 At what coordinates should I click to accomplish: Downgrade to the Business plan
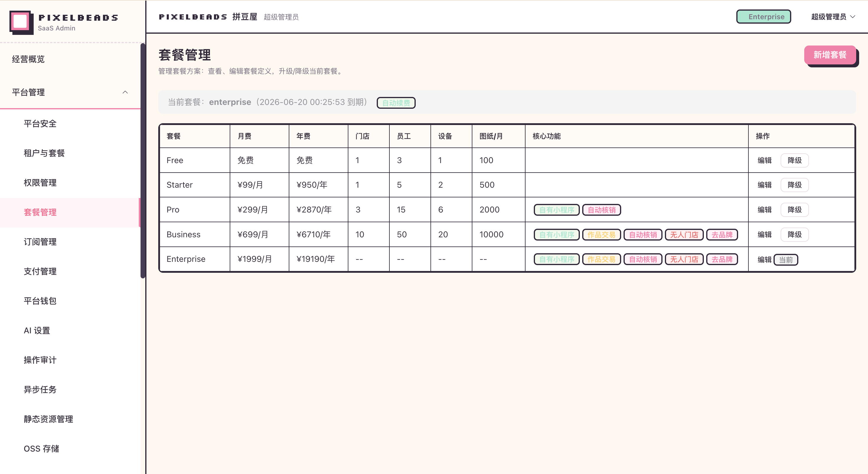coord(794,234)
